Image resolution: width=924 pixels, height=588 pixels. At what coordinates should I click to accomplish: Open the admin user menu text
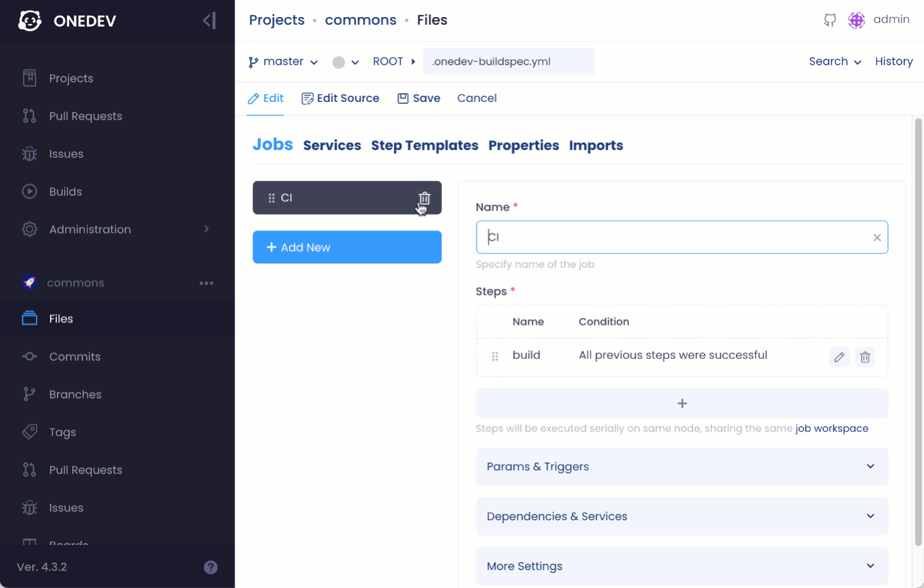891,20
